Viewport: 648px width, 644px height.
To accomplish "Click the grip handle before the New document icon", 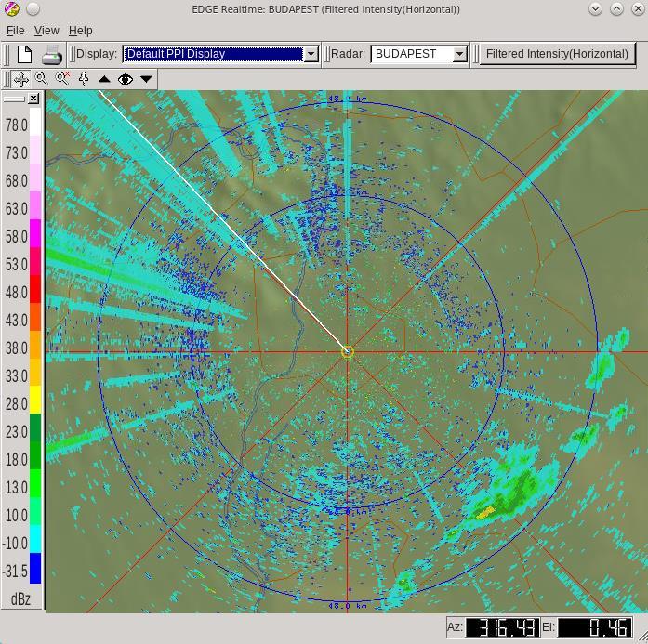I will tap(7, 55).
